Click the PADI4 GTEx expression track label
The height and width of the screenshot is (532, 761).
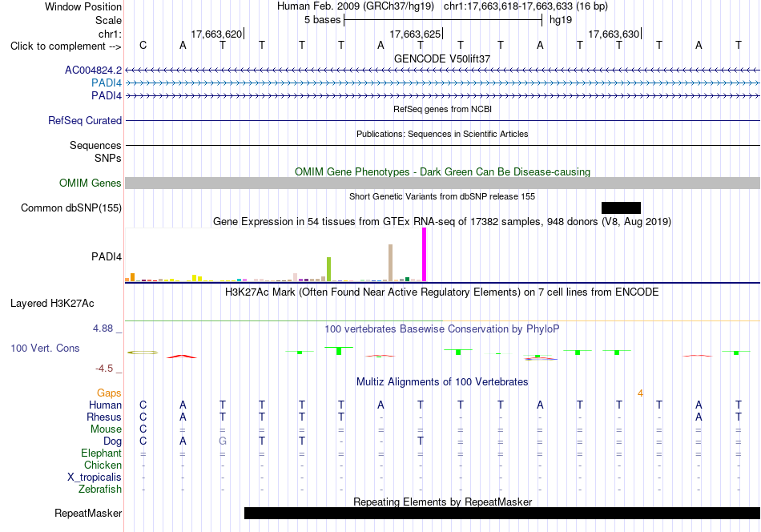pyautogui.click(x=107, y=256)
